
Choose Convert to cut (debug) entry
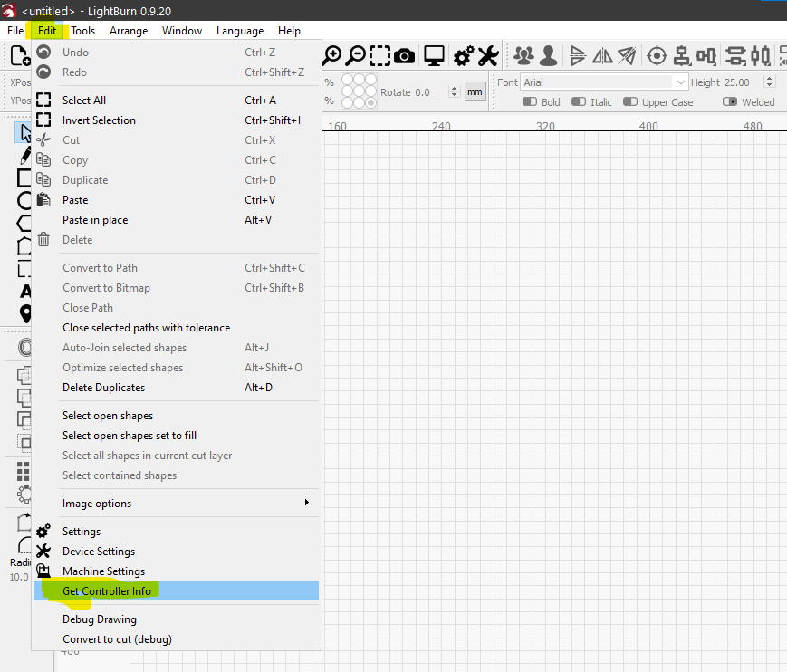176,639
